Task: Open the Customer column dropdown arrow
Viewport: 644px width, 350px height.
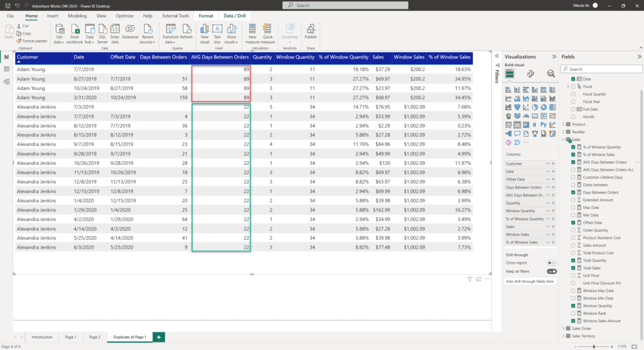Action: pyautogui.click(x=548, y=164)
